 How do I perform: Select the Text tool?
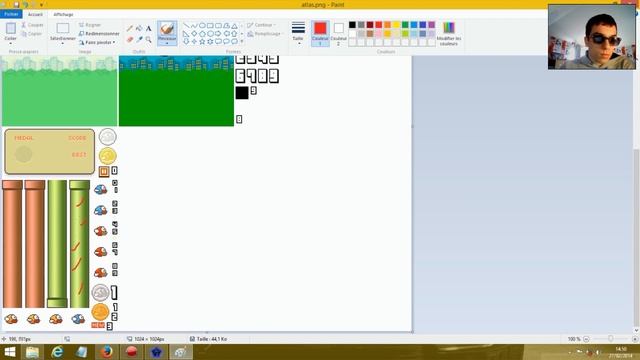pyautogui.click(x=149, y=28)
